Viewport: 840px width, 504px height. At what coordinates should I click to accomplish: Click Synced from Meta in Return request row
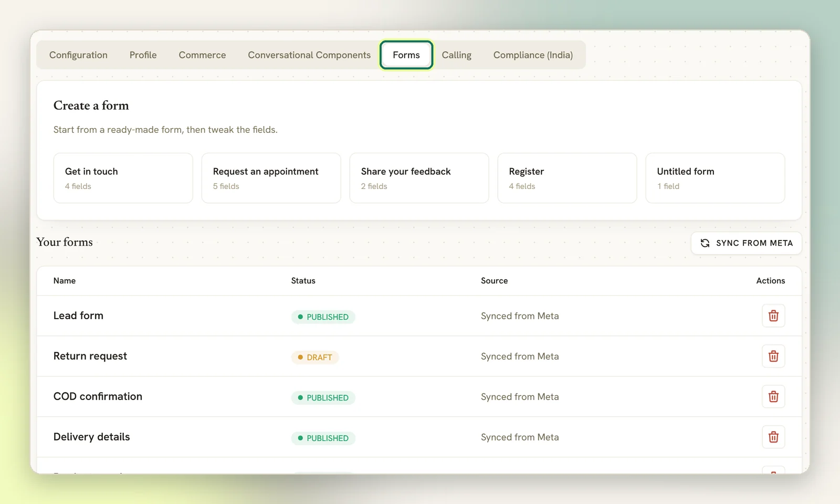tap(520, 356)
